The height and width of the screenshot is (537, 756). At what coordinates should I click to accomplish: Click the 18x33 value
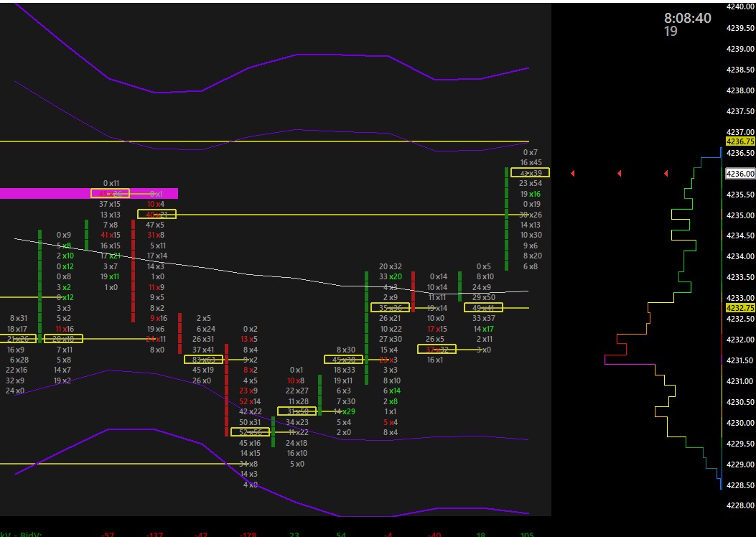(x=344, y=370)
